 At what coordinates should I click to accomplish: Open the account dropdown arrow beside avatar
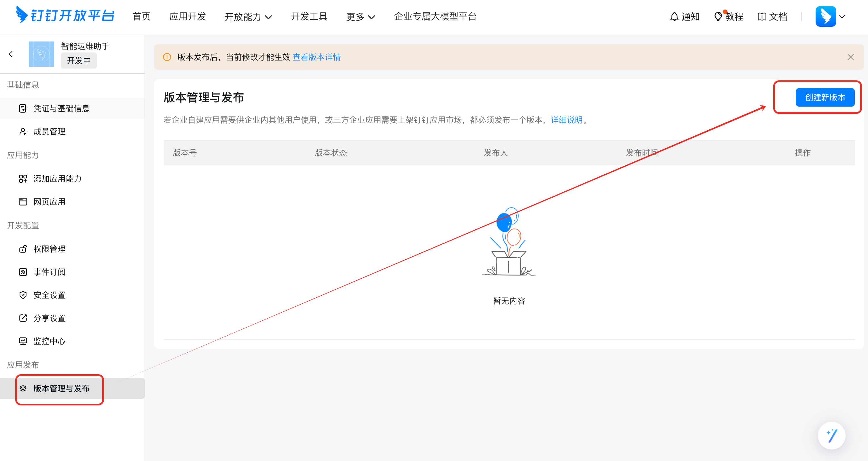tap(842, 16)
